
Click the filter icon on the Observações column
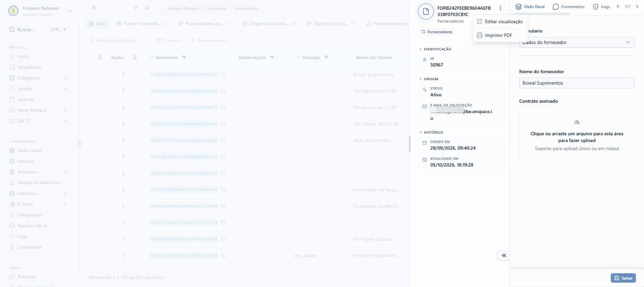(271, 58)
